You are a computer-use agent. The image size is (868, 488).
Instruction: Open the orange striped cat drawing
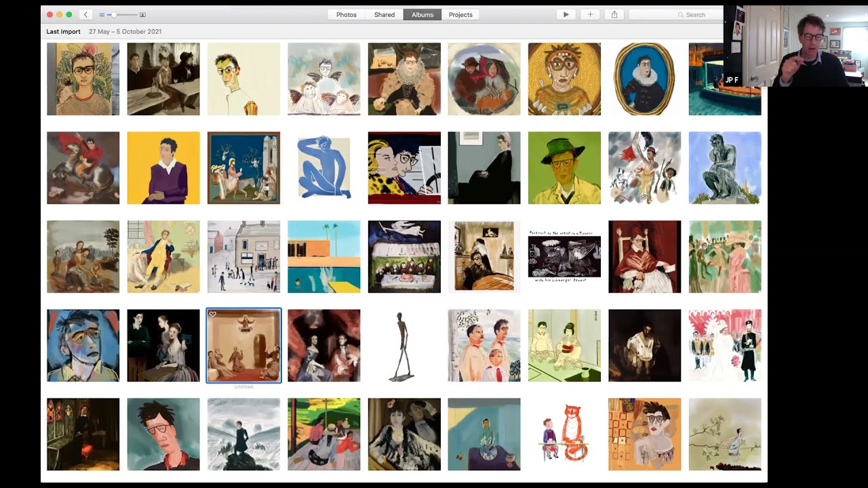[x=564, y=434]
